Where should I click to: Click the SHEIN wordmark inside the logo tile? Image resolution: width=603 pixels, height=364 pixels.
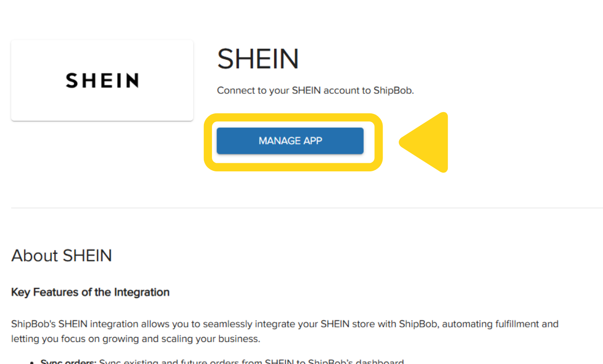tap(102, 81)
